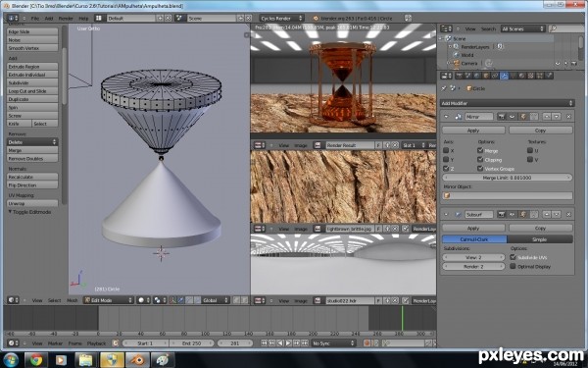Image resolution: width=588 pixels, height=368 pixels.
Task: Move Mirror modifier down in stack
Action: (x=556, y=117)
